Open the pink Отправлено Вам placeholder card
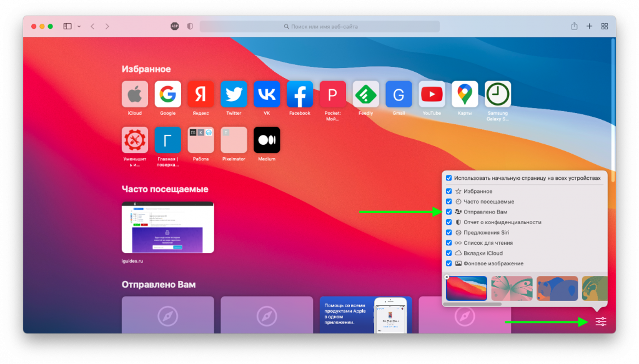This screenshot has width=639, height=364. point(465,315)
